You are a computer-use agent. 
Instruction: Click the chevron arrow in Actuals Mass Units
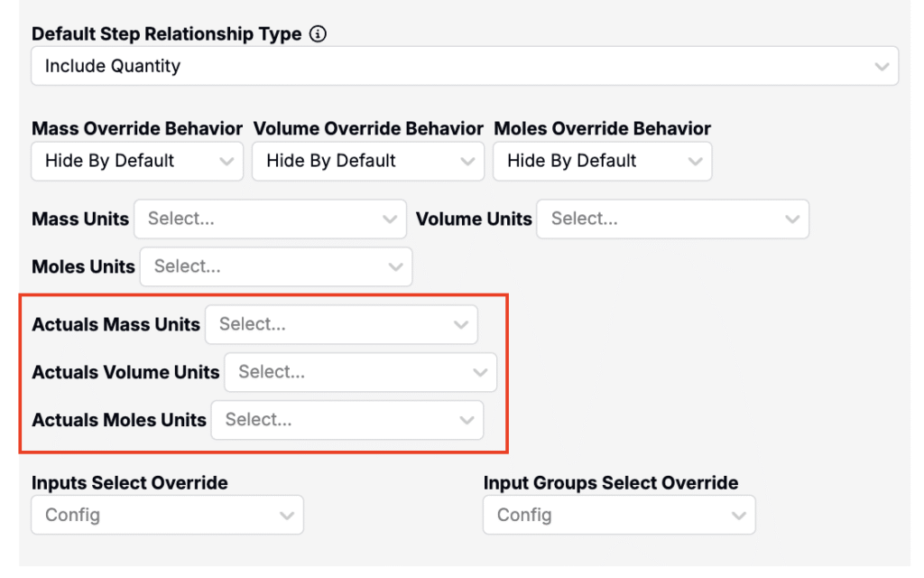coord(461,324)
